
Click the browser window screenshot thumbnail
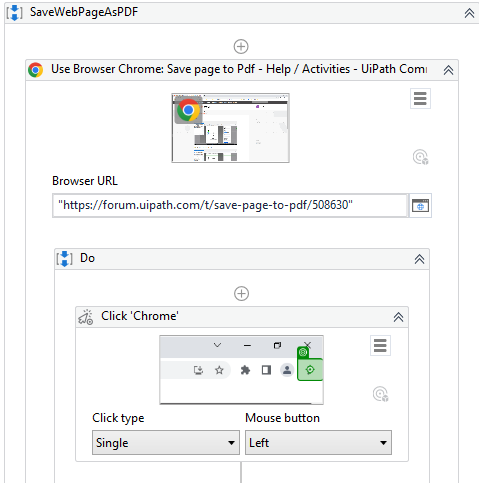point(230,128)
